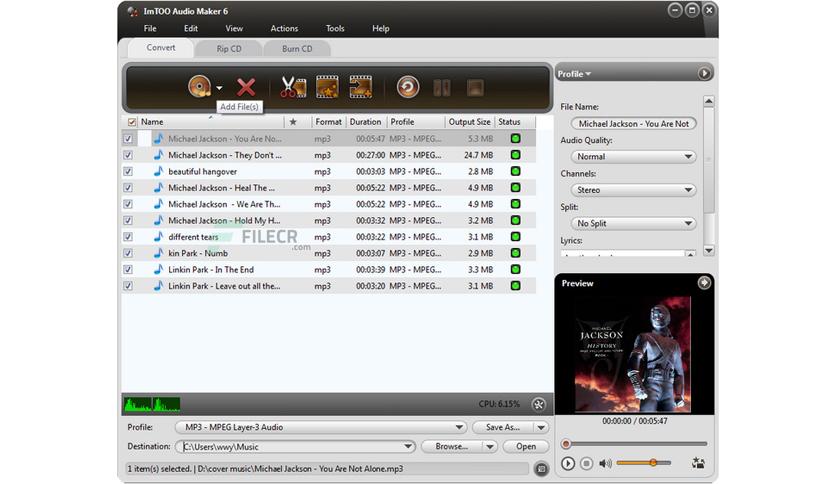Open the MP3 - MPEG Layer-3 Audio profile dropdown
The image size is (836, 484).
[x=321, y=427]
